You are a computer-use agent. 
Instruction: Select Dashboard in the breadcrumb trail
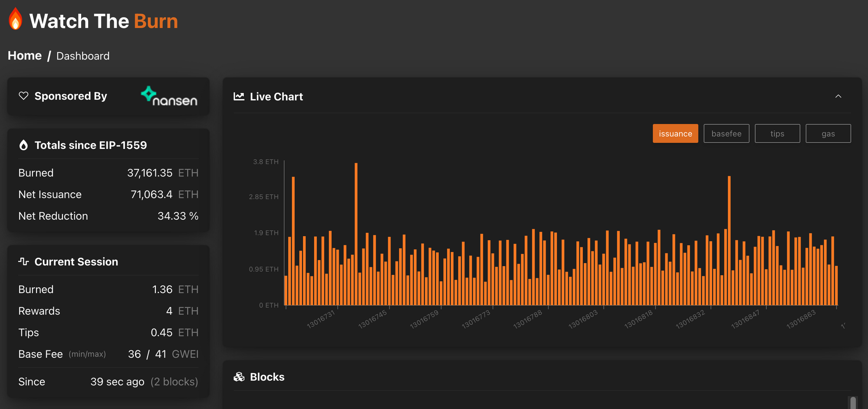click(x=82, y=56)
